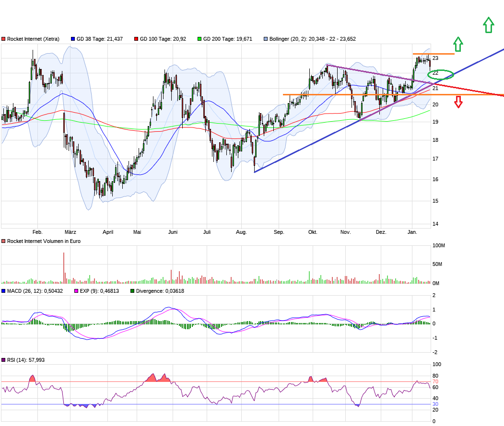Viewport: 504px width, 426px height.
Task: Click the Rocket Internet Volumen legend swatch
Action: [3, 241]
